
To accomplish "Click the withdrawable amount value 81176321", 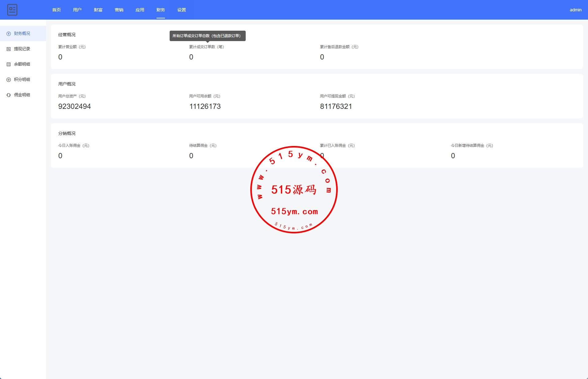I will [336, 106].
